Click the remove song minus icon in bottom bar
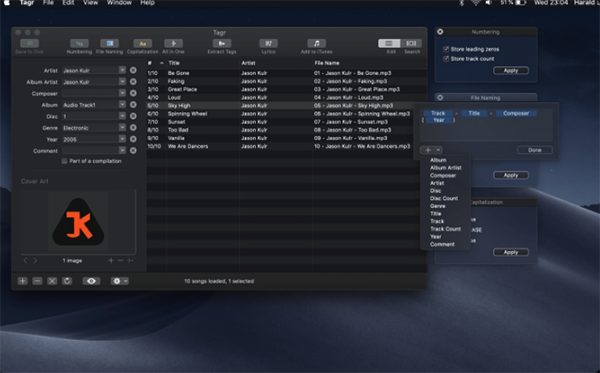 tap(37, 281)
